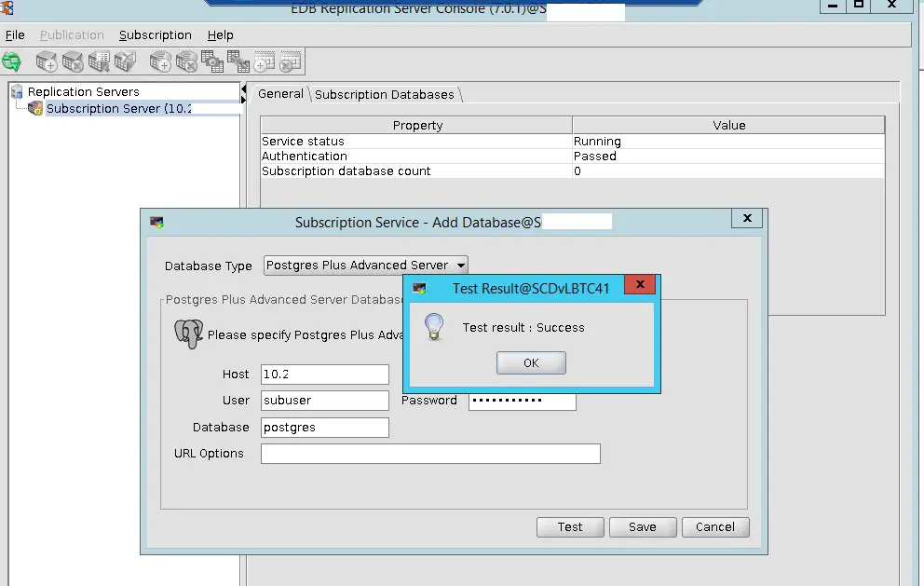Click the Database input field

tap(325, 428)
